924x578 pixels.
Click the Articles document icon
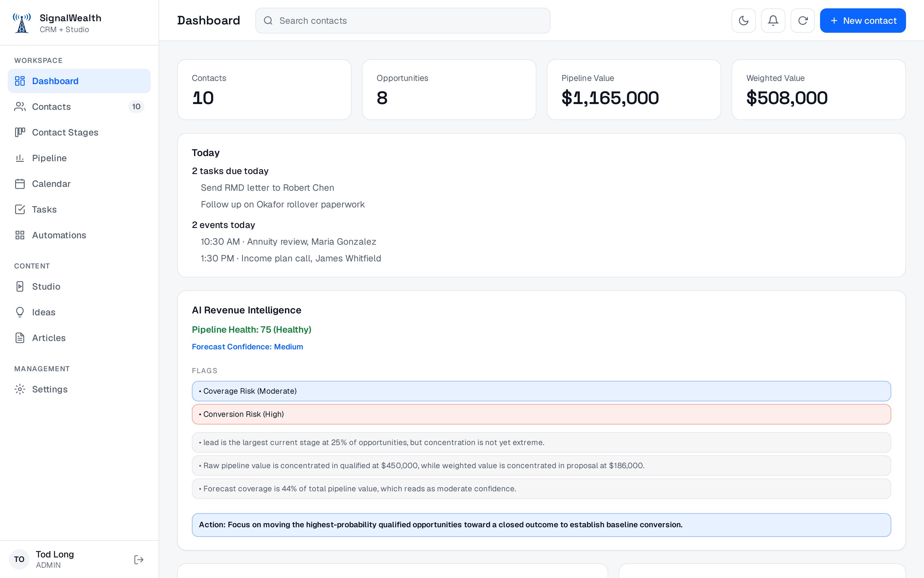pos(20,338)
